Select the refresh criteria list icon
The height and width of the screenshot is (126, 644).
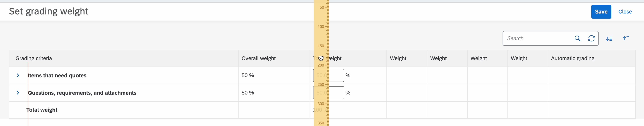tap(592, 38)
